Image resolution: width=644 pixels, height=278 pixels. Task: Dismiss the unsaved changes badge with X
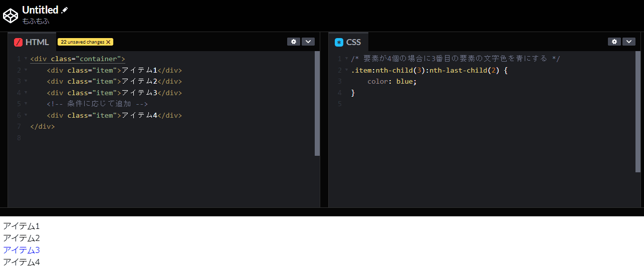click(108, 42)
